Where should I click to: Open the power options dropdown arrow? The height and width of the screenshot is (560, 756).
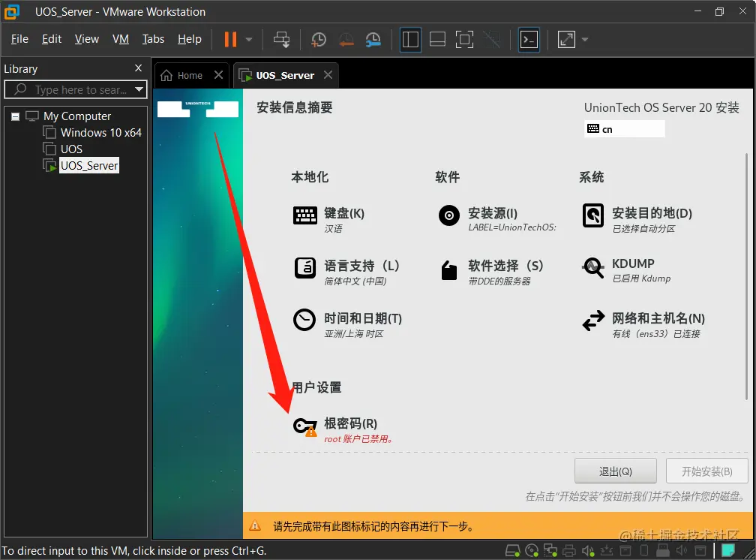pyautogui.click(x=247, y=40)
